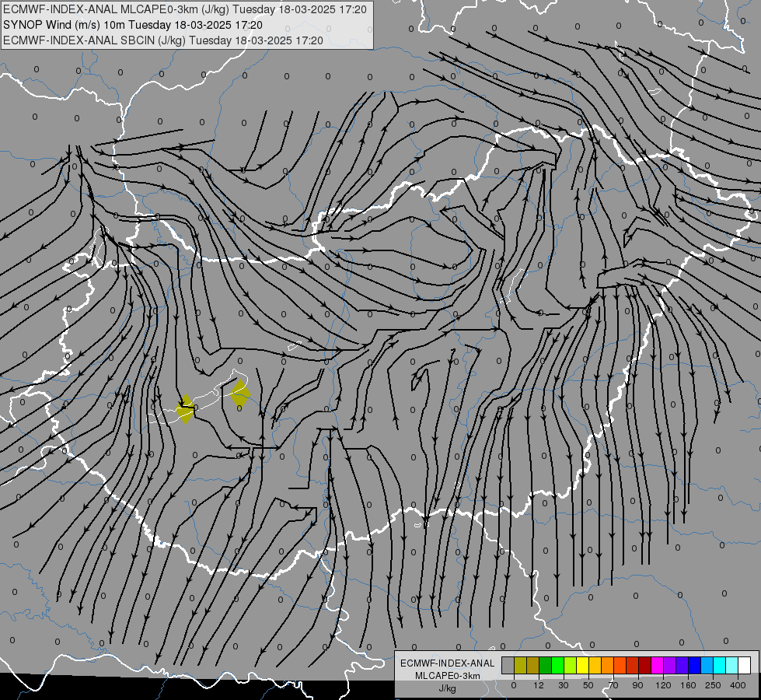Viewport: 761px width, 700px height.
Task: Click the legend scale value 90
Action: (638, 685)
